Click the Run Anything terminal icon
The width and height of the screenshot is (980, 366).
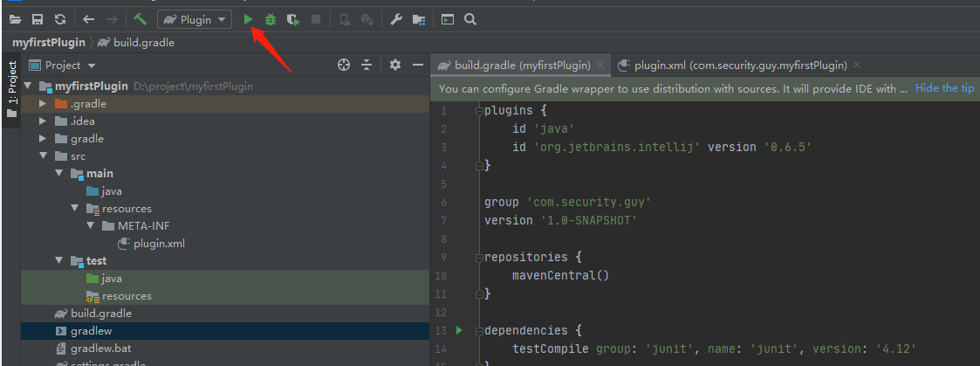pyautogui.click(x=448, y=20)
